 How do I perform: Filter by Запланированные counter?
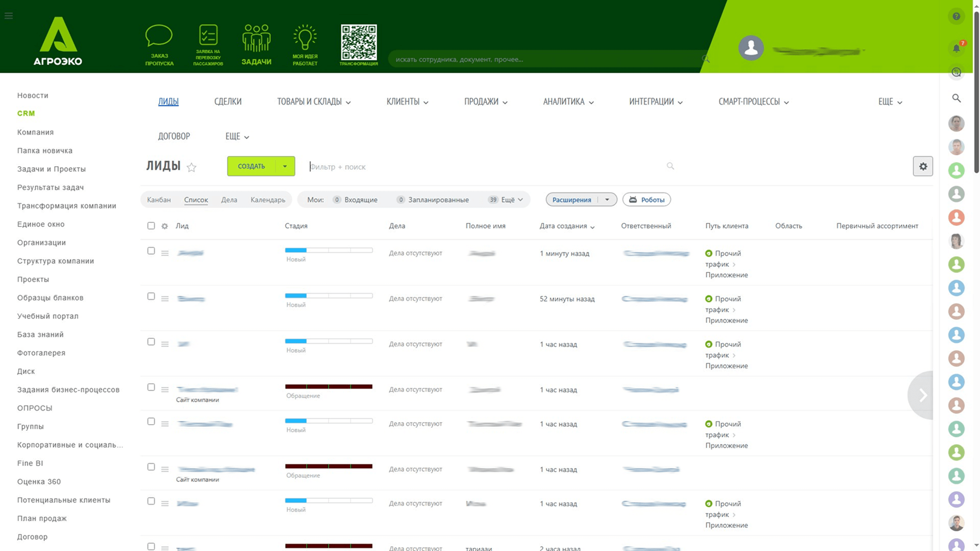433,200
